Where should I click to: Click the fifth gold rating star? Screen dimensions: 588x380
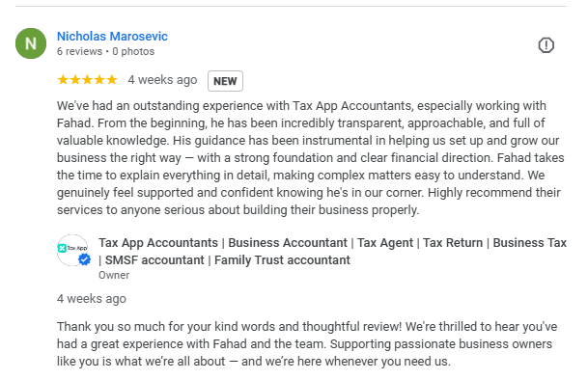tap(112, 80)
